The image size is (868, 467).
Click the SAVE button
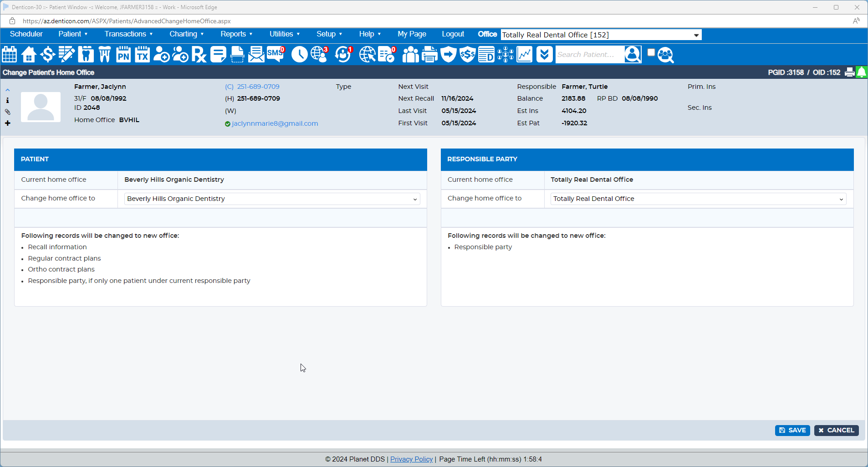click(x=792, y=430)
